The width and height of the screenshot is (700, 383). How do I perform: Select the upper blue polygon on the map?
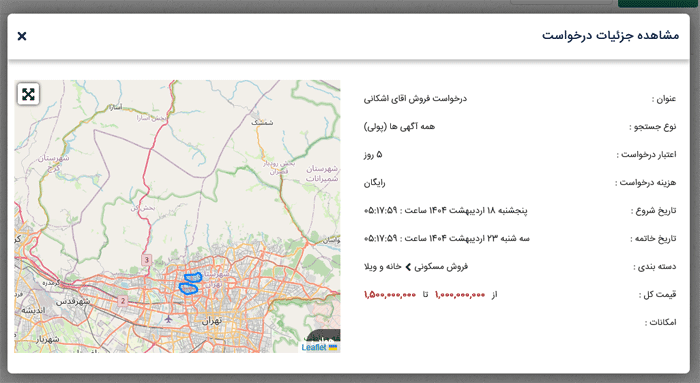193,278
